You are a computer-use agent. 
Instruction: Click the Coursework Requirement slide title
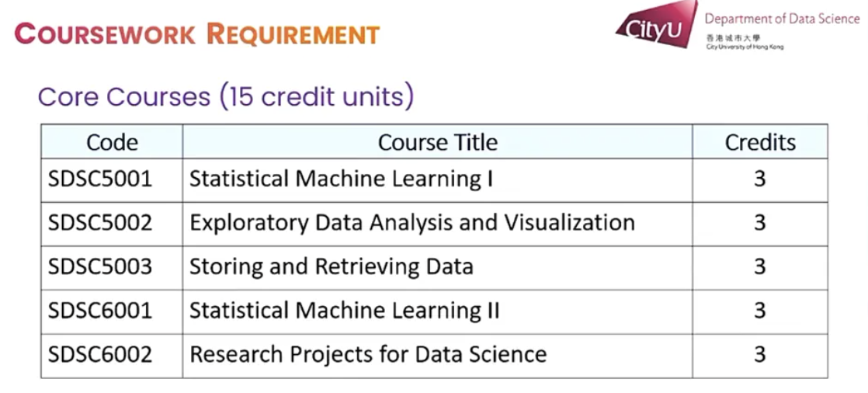pyautogui.click(x=197, y=34)
